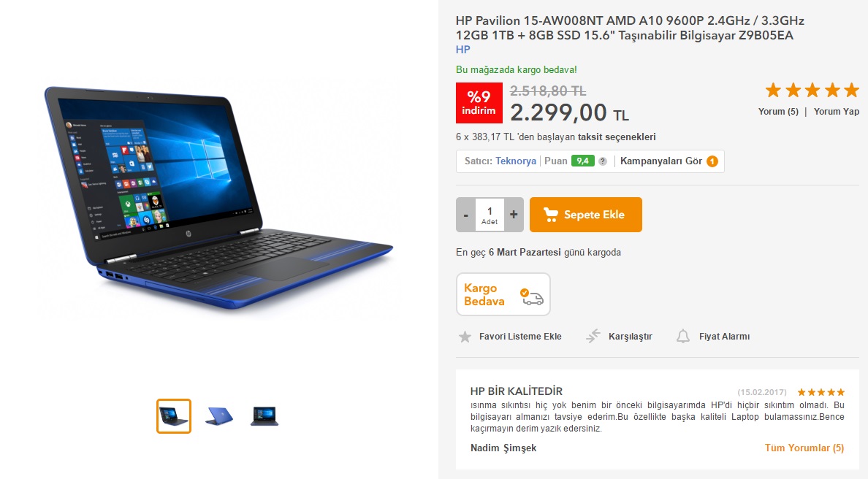This screenshot has height=479, width=868.
Task: Decrease quantity with minus button
Action: pos(465,215)
